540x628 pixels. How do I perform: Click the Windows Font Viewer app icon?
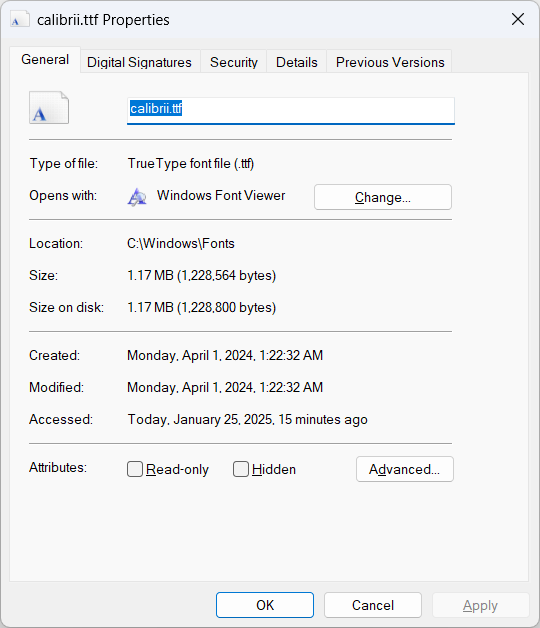137,197
